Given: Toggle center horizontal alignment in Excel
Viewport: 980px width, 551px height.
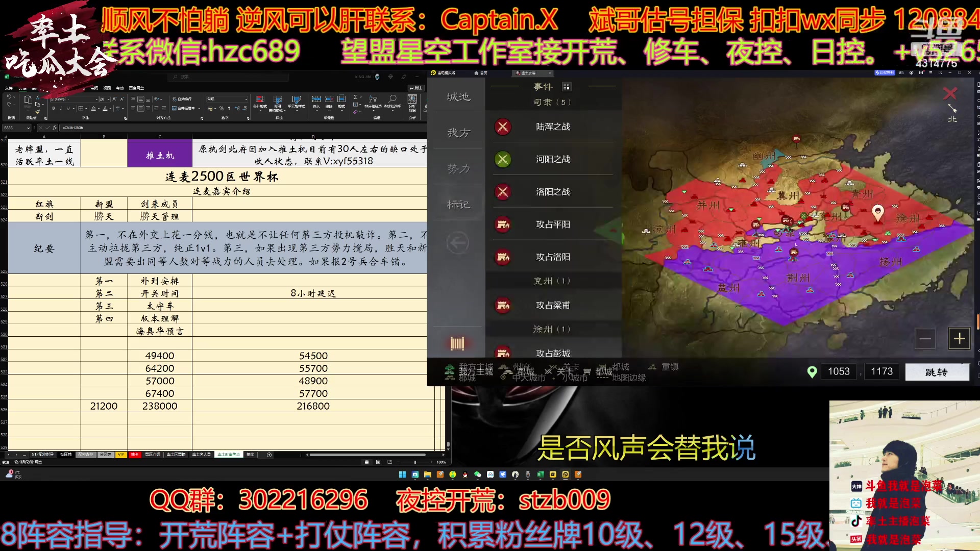Looking at the screenshot, I should coord(140,108).
